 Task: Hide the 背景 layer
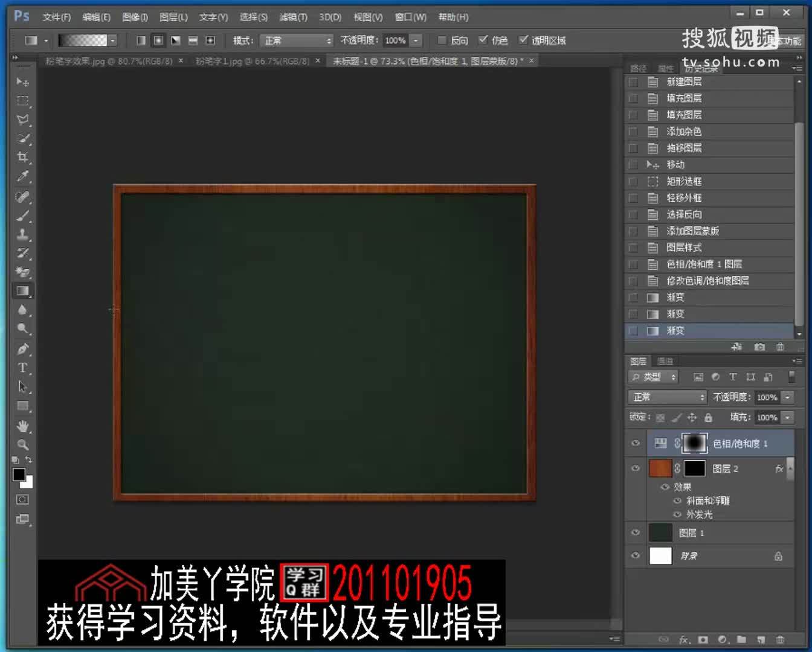click(636, 555)
